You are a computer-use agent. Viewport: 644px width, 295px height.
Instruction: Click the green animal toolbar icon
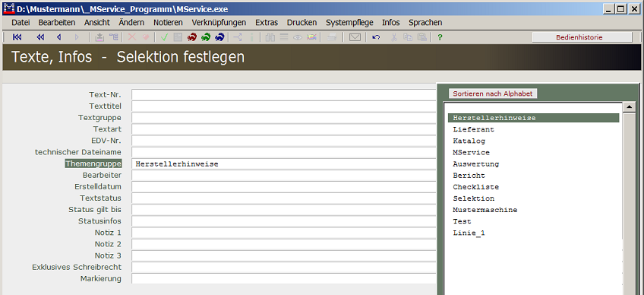pos(206,37)
